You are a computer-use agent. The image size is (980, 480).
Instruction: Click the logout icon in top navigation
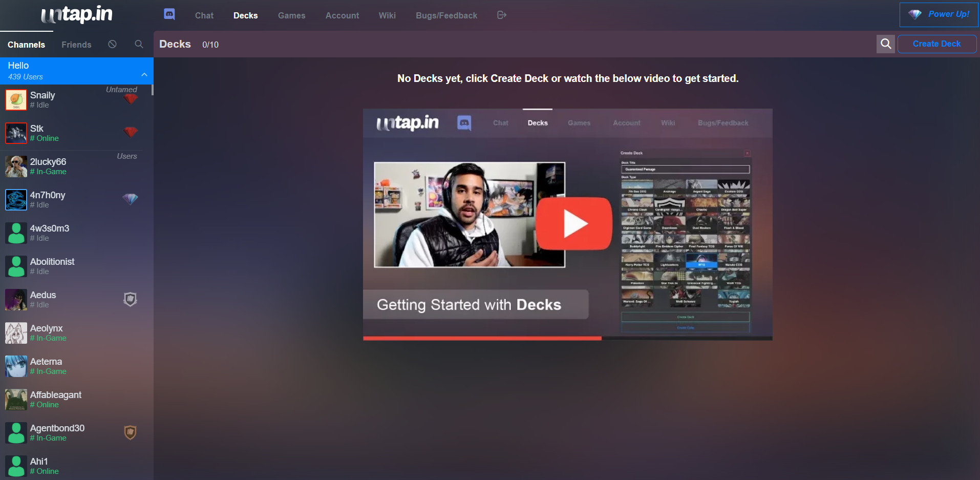tap(502, 15)
